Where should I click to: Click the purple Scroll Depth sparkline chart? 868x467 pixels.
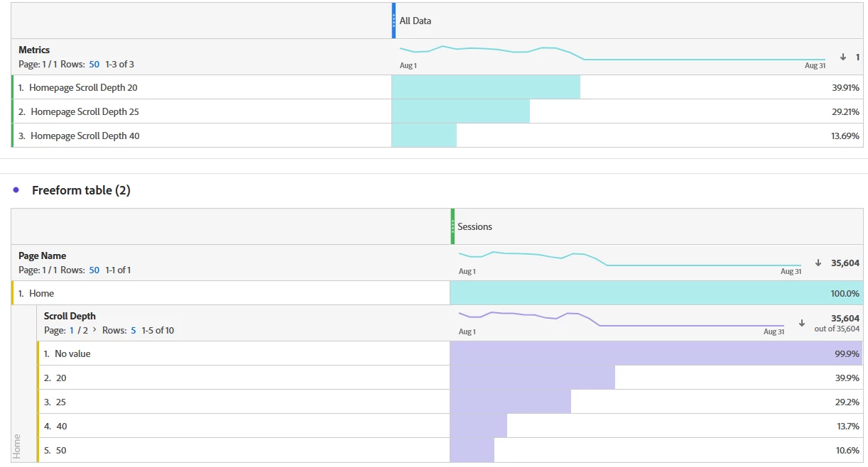point(622,319)
